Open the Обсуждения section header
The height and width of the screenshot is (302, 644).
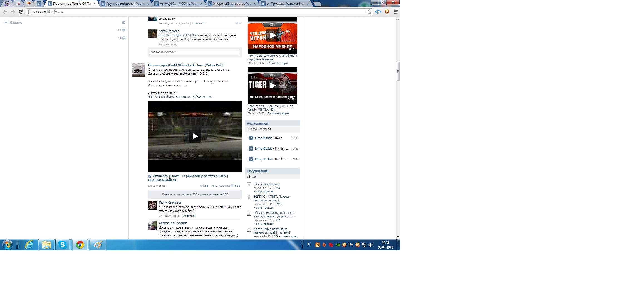click(257, 171)
